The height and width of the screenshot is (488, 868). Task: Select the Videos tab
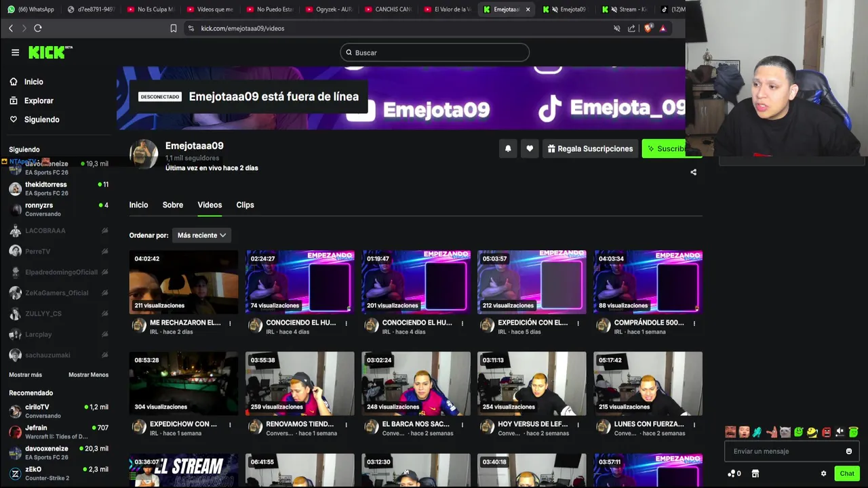click(210, 205)
